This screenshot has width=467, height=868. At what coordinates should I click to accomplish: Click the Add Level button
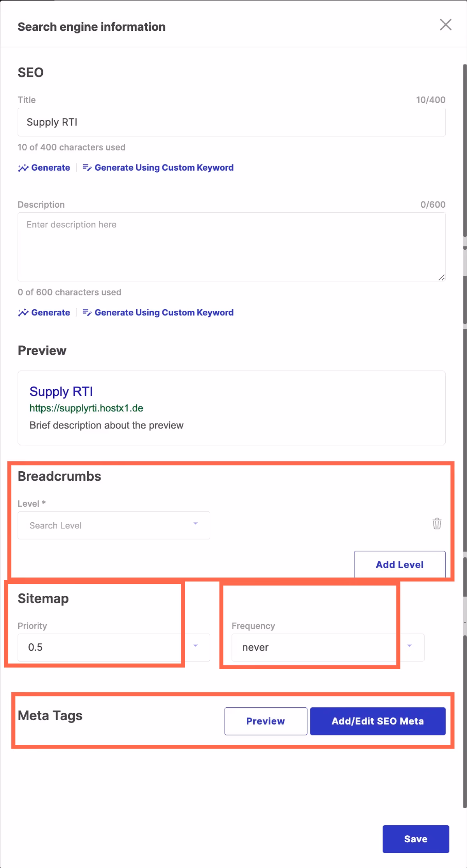coord(400,565)
